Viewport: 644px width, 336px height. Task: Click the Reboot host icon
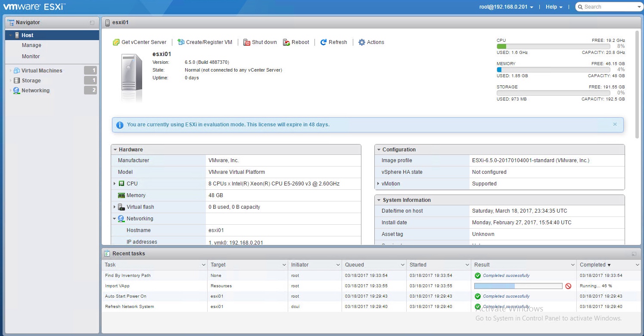point(286,42)
